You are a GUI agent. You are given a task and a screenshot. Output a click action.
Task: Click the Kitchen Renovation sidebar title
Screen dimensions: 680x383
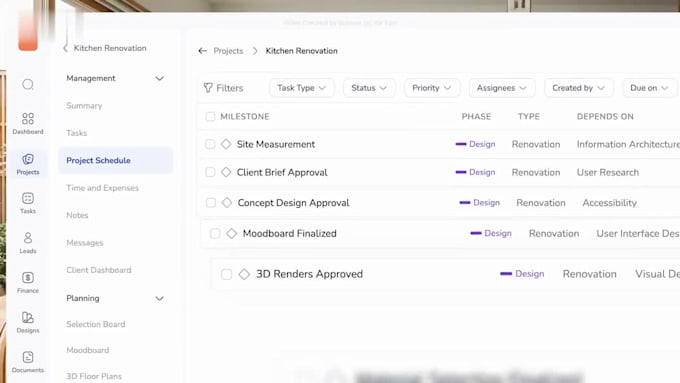click(x=110, y=48)
